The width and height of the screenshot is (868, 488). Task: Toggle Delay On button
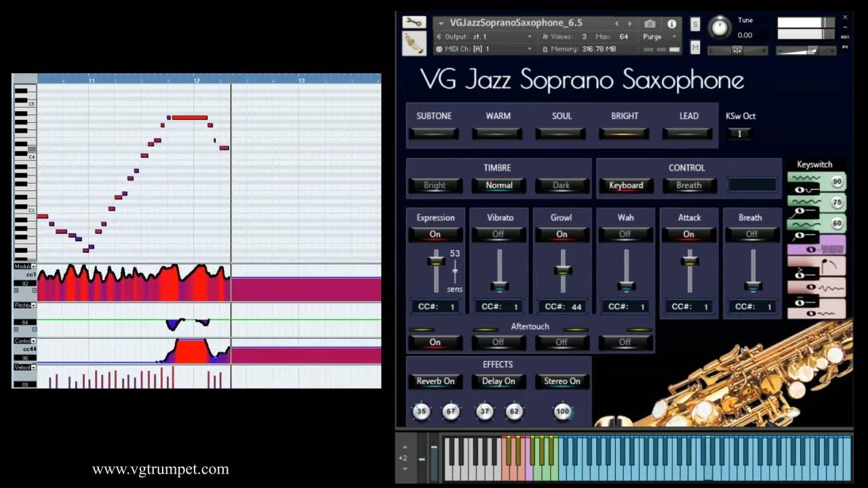point(498,382)
